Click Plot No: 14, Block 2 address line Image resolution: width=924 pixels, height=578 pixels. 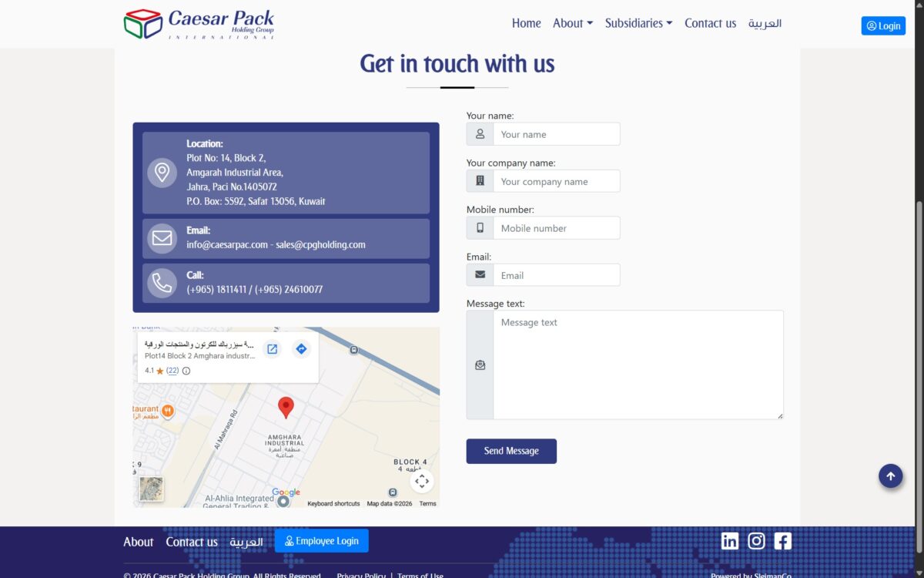coord(226,158)
